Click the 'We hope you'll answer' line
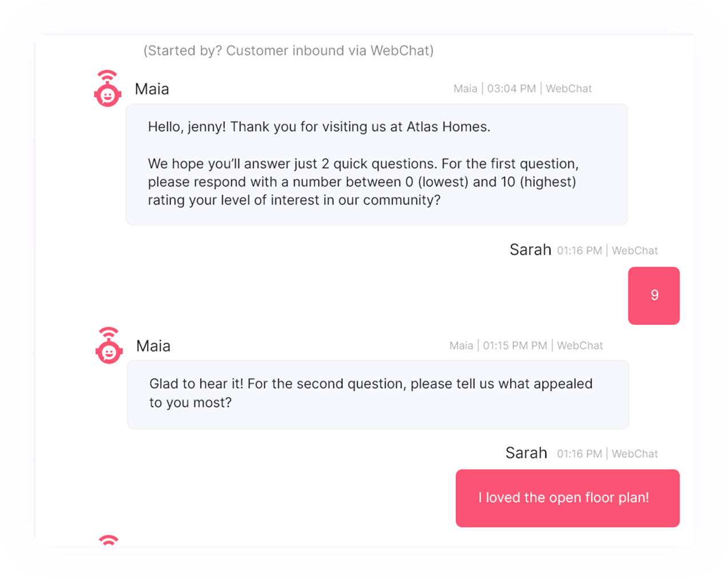The image size is (728, 579). pos(363,164)
